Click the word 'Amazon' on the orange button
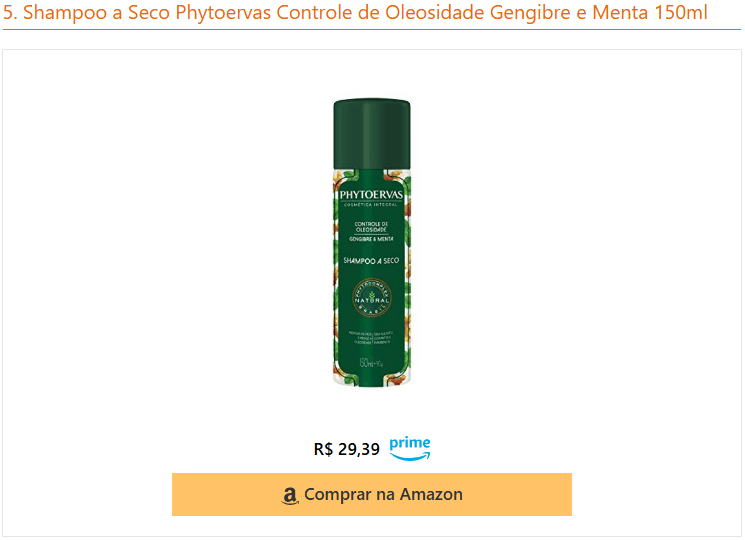 point(431,494)
